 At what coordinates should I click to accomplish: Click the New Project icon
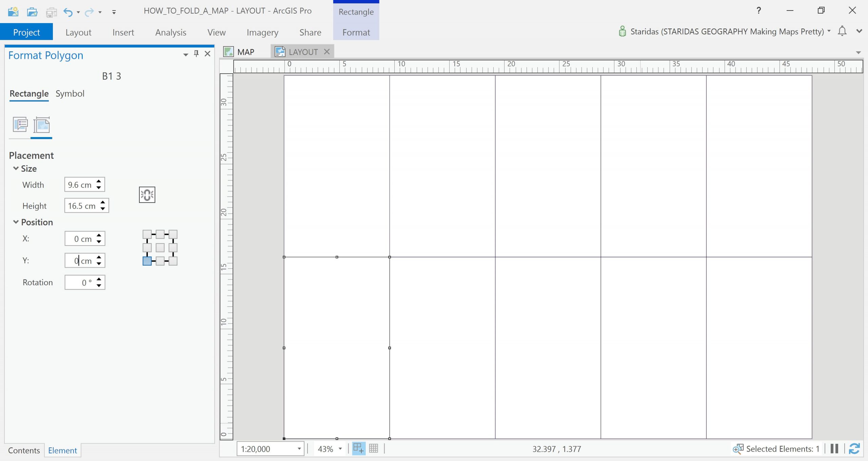coord(13,12)
